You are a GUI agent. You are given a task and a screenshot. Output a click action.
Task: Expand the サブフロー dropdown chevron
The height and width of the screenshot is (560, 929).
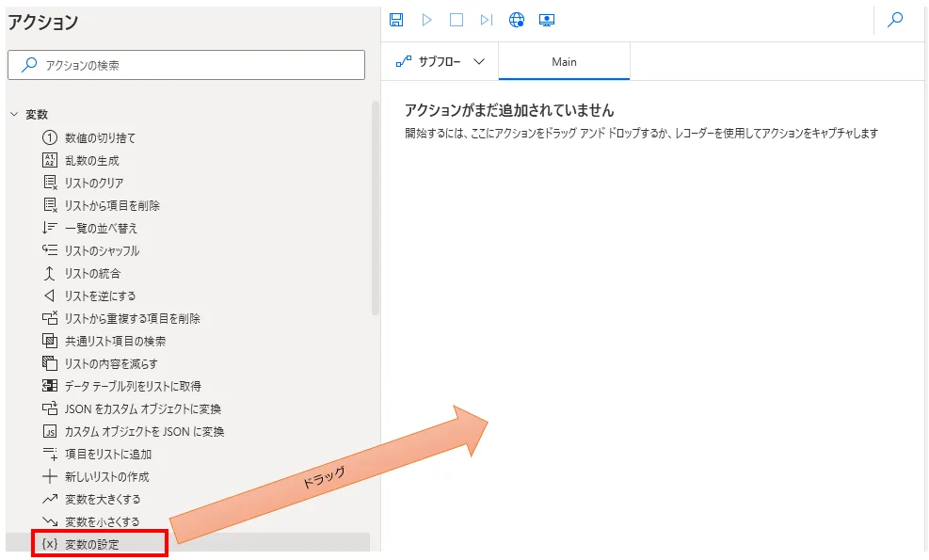479,61
